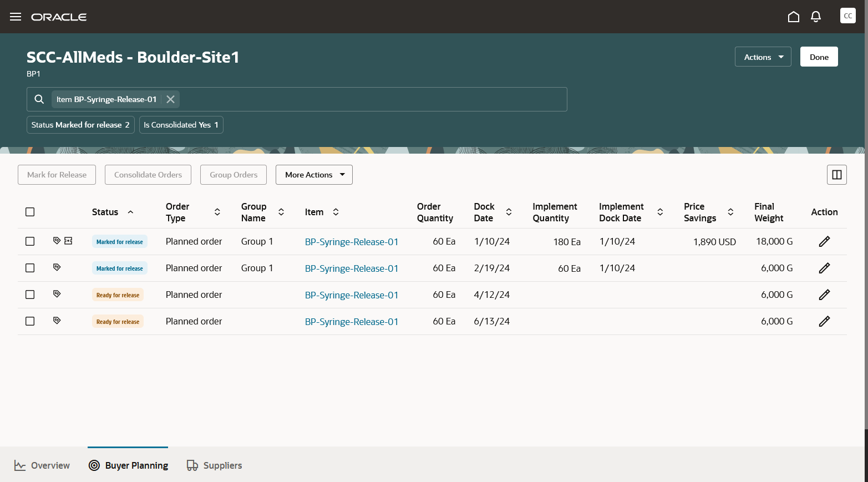Check the row with dock date 1/10/24

(x=30, y=241)
